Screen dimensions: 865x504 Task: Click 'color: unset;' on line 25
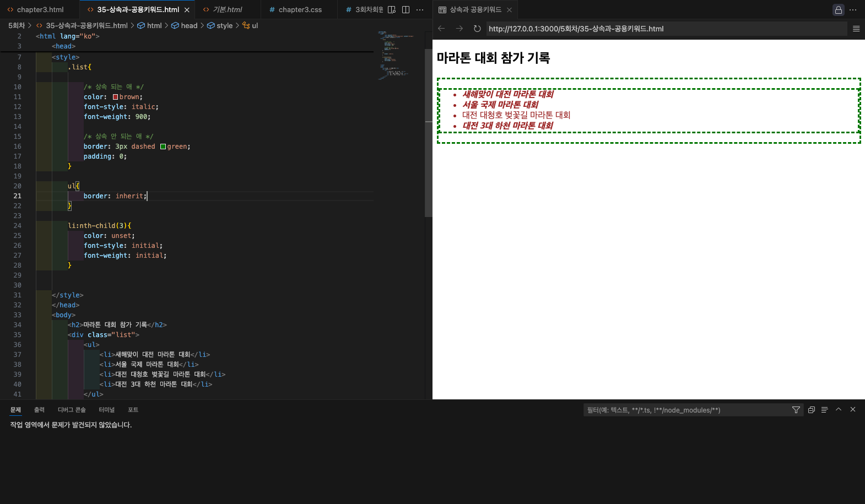tap(109, 236)
